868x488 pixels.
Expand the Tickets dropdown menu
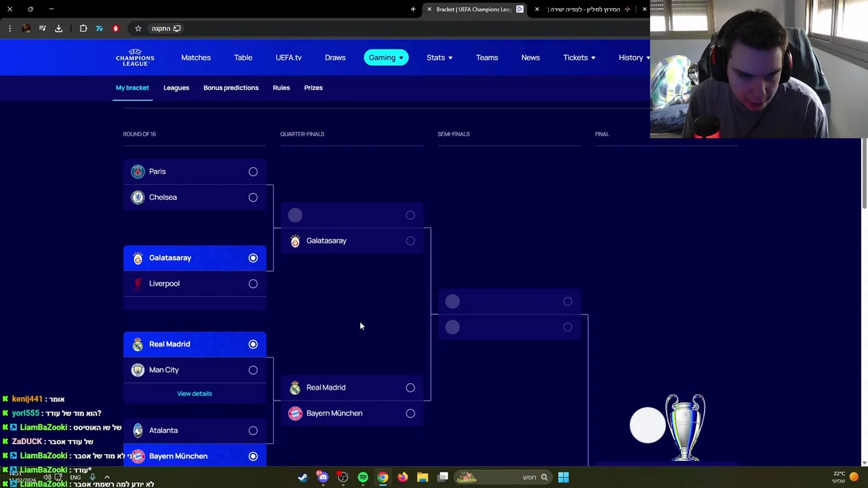579,58
